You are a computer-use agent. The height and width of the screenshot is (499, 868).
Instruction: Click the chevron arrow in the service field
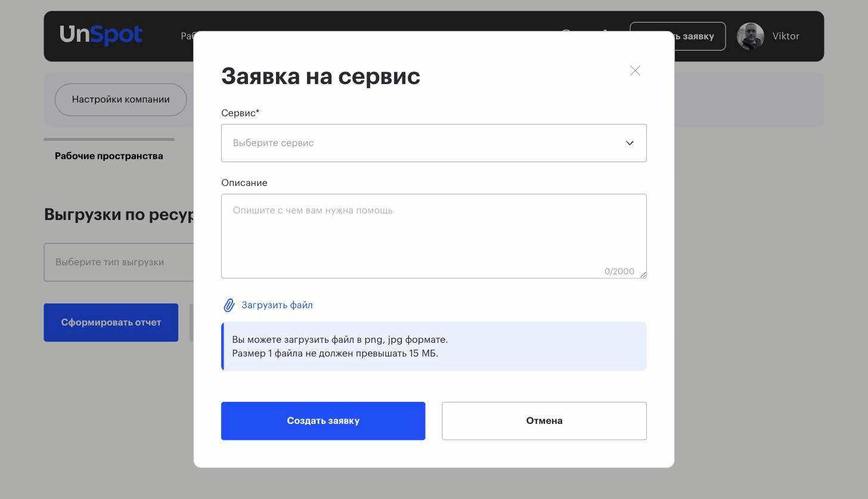click(630, 143)
